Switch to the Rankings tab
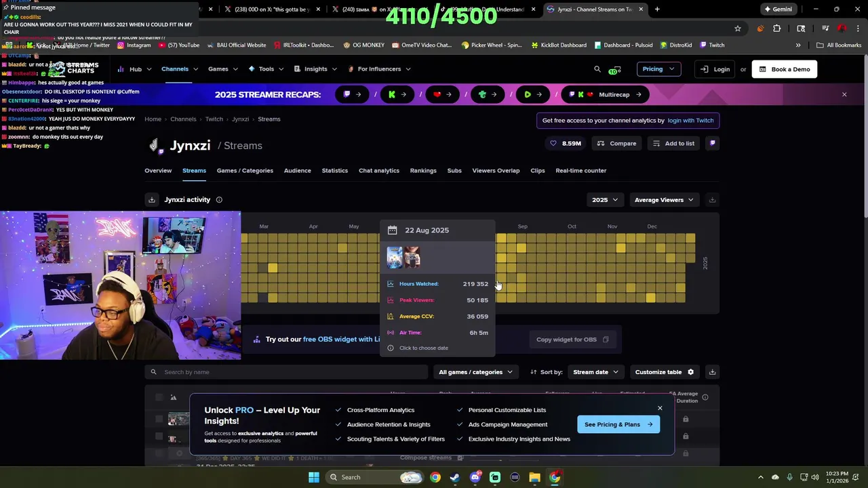The width and height of the screenshot is (868, 488). coord(423,171)
